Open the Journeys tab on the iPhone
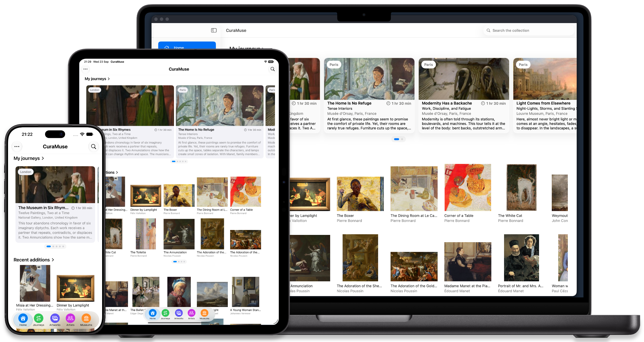This screenshot has height=342, width=644. [x=39, y=320]
